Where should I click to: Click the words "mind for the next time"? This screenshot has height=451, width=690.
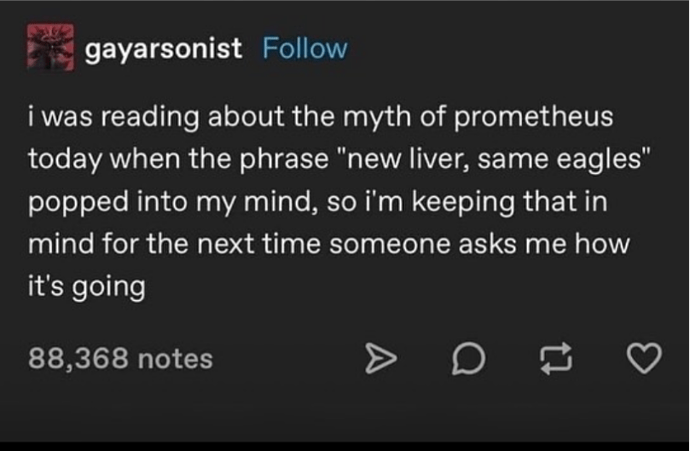(174, 244)
